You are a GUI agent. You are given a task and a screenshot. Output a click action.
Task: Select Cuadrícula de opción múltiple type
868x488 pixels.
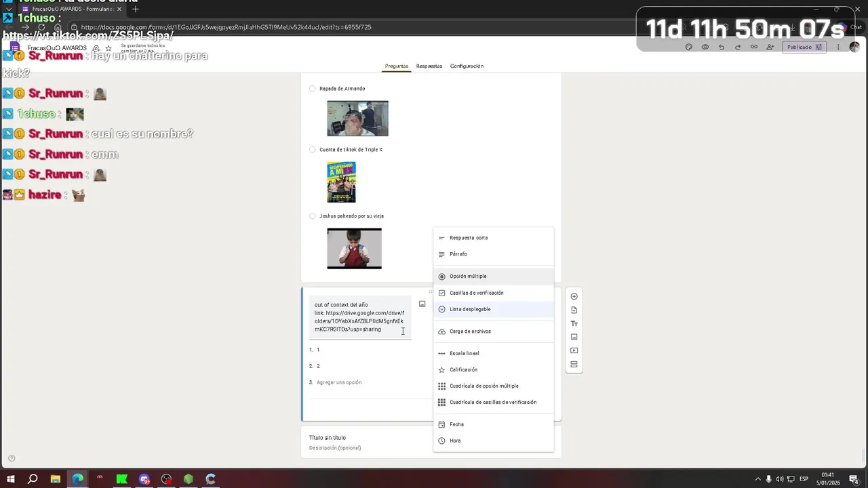pos(493,386)
